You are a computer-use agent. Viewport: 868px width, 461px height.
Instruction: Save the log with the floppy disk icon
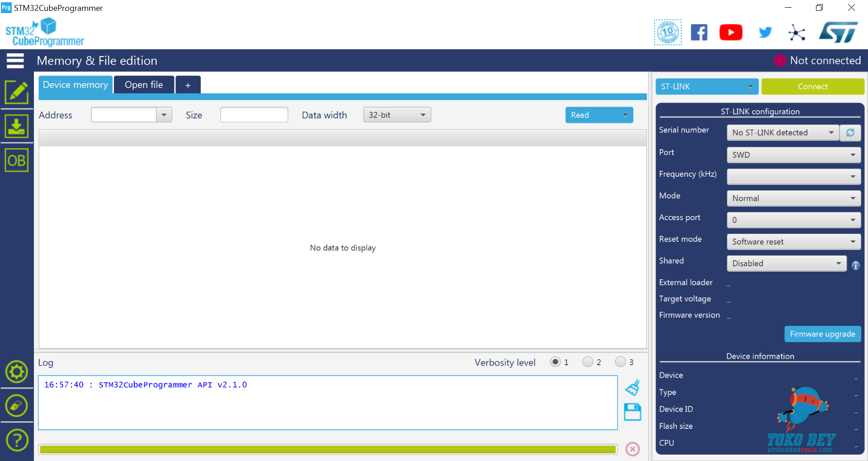coord(632,412)
